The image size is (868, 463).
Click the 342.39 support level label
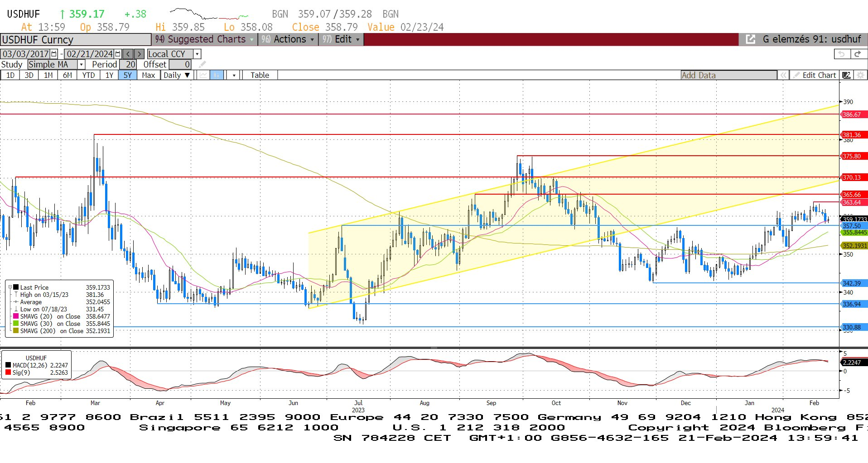tap(854, 283)
